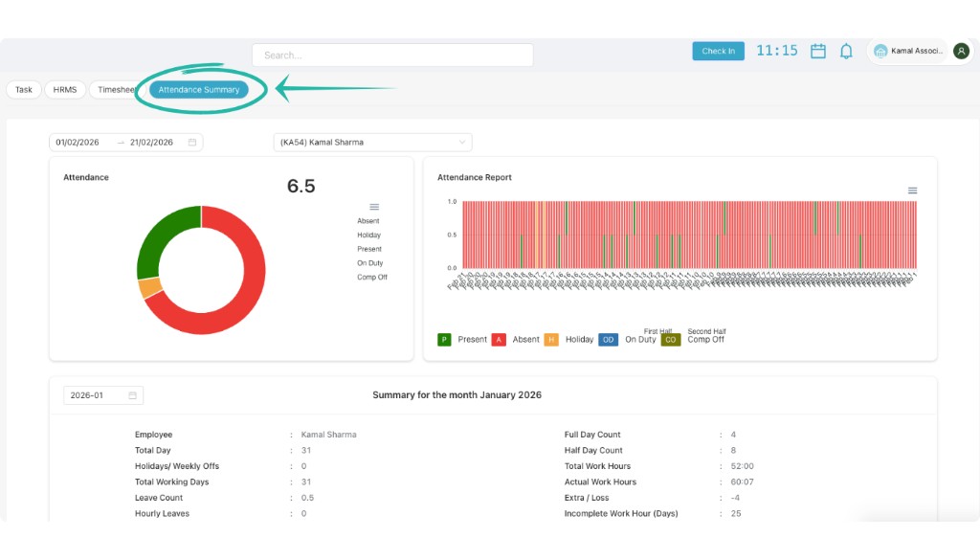Toggle the blue On Duty legend box
980x560 pixels.
[x=608, y=340]
